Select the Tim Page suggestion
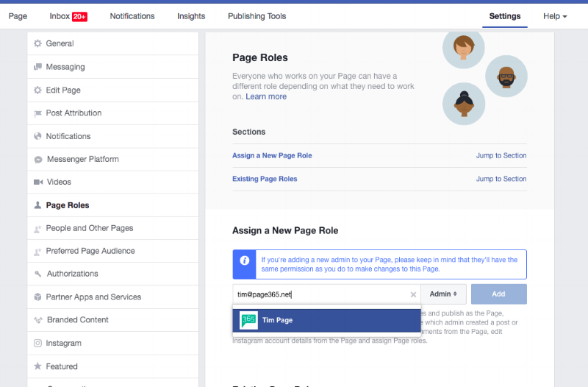Image resolution: width=588 pixels, height=387 pixels. point(326,320)
